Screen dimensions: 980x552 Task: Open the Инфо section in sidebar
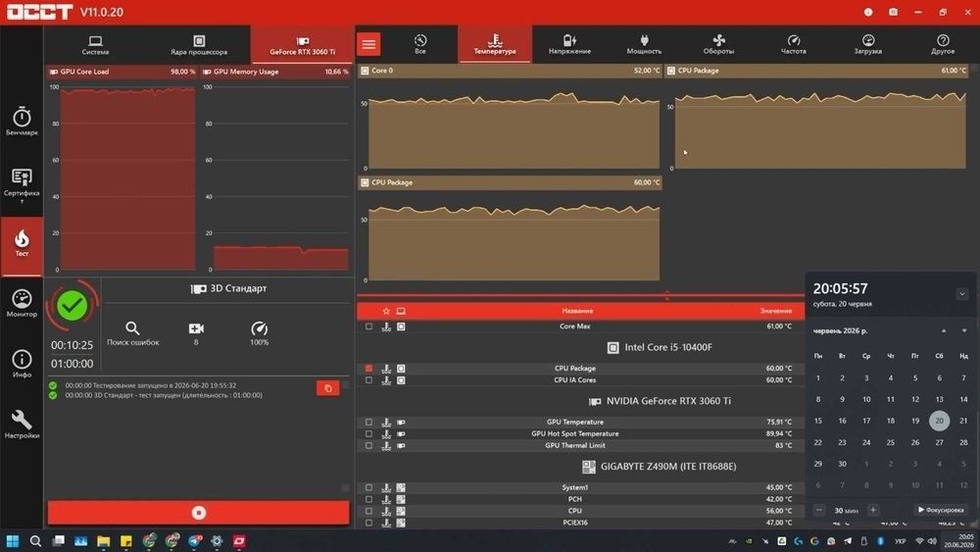[x=22, y=363]
